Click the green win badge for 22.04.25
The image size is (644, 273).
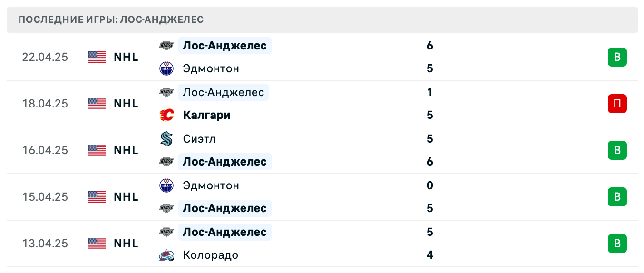[617, 57]
